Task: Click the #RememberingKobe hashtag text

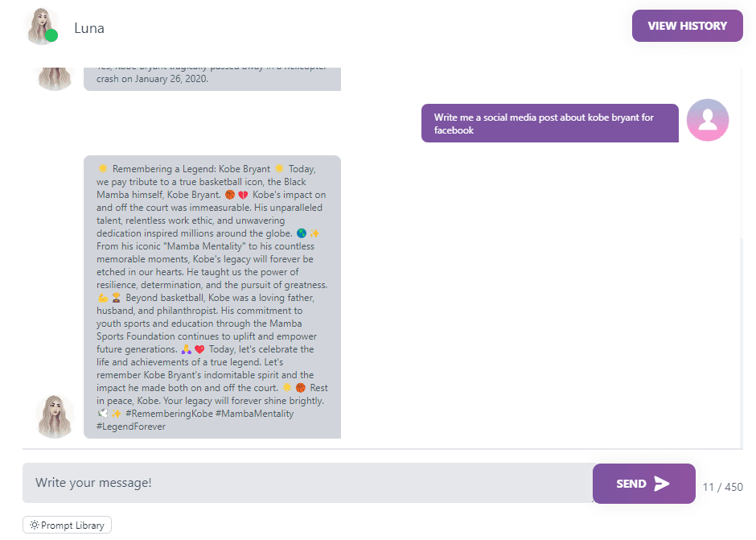Action: coord(169,414)
